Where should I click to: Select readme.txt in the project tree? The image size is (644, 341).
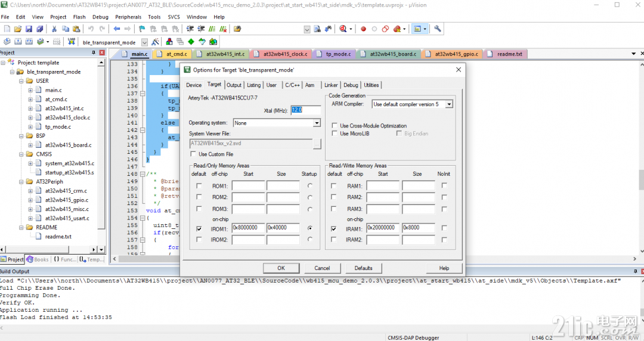pyautogui.click(x=58, y=237)
